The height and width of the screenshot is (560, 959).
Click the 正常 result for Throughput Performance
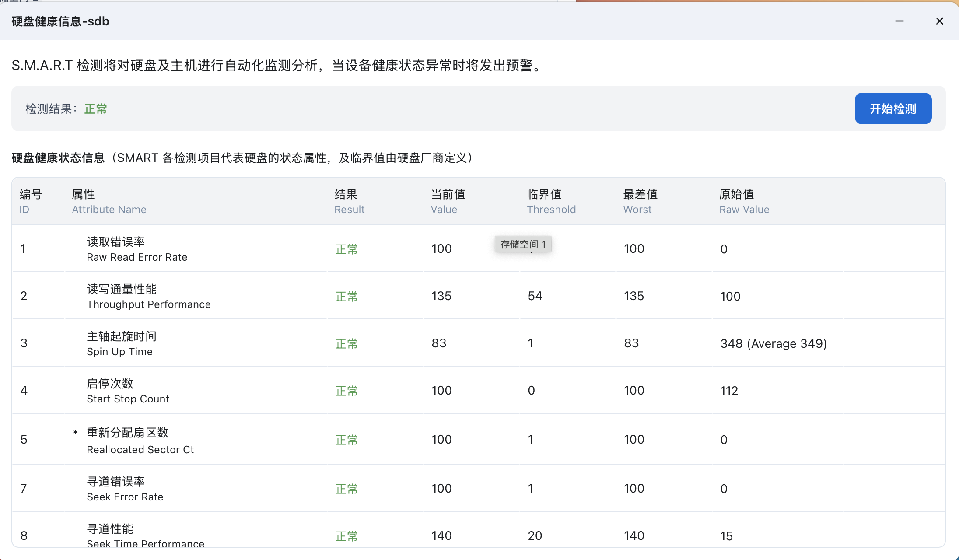(346, 297)
